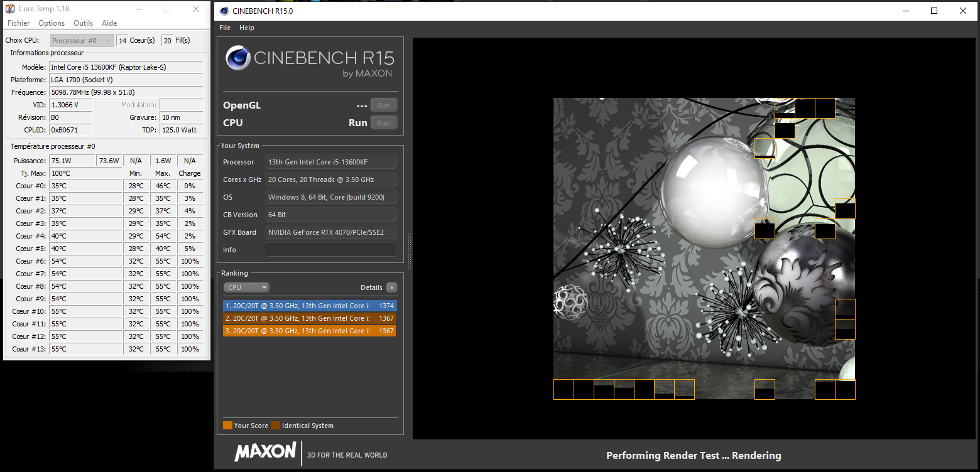
Task: Open the File menu in Cinebench
Action: tap(225, 28)
